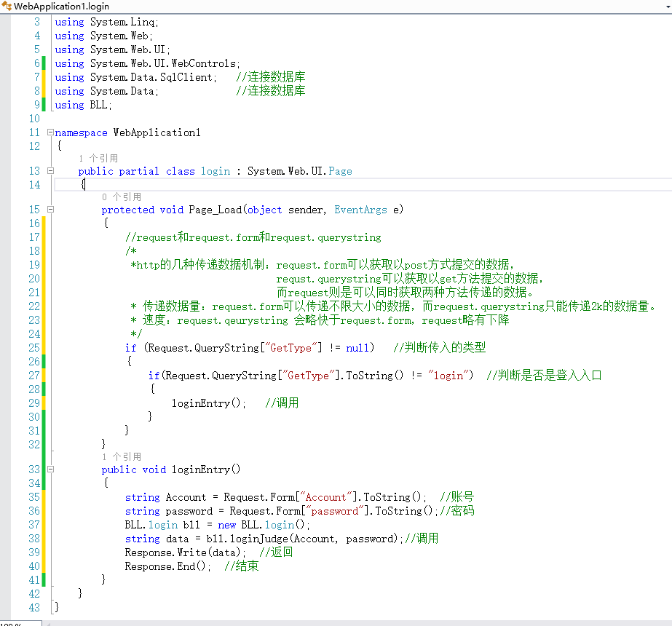
Task: Click line number 14 in the gutter
Action: (x=34, y=185)
